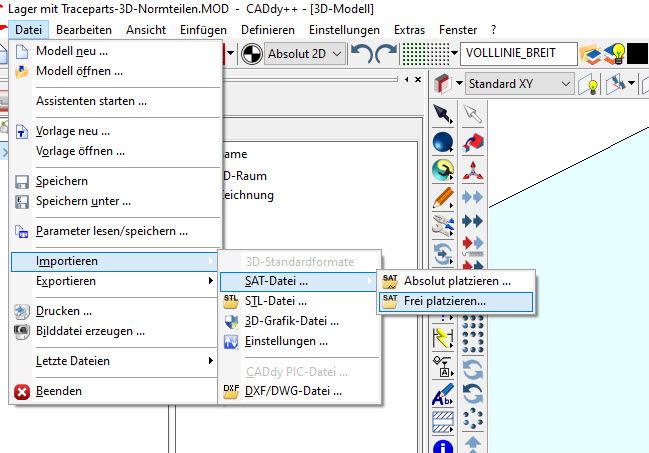Open the blue circular sync arrows tool

coord(443,253)
